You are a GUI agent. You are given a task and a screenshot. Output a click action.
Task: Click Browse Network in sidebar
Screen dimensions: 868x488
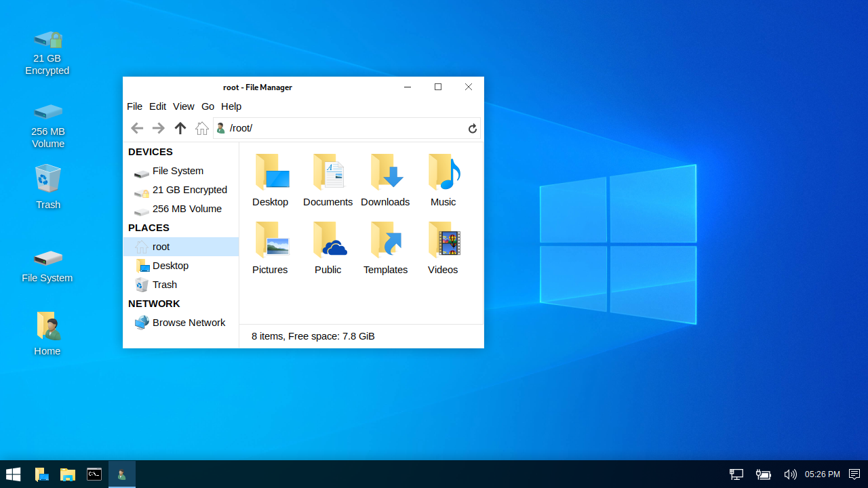click(x=180, y=323)
